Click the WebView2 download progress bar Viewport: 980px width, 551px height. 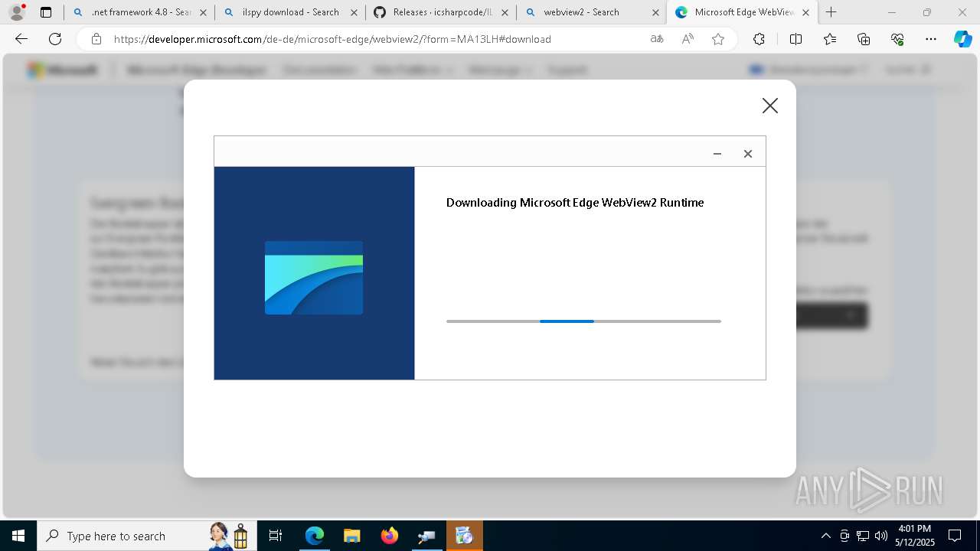coord(583,321)
